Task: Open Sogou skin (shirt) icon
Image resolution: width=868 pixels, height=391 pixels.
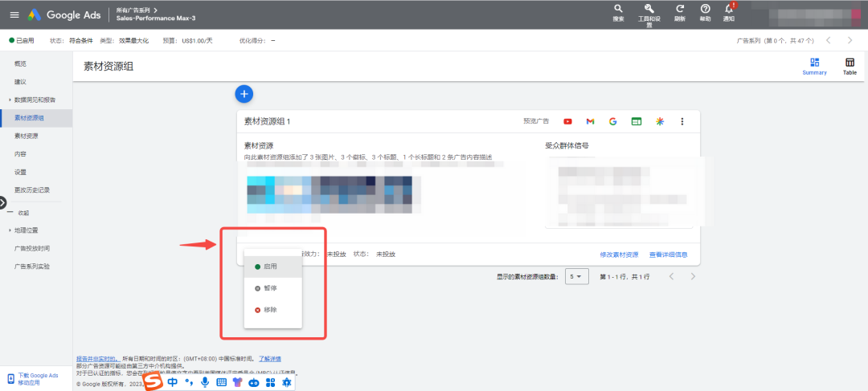Action: point(237,382)
